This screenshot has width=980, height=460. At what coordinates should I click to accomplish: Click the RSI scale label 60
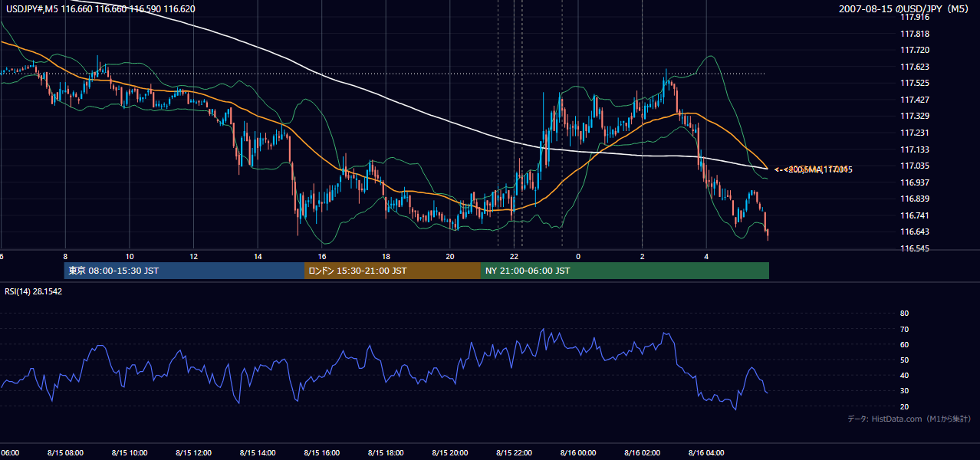[904, 344]
